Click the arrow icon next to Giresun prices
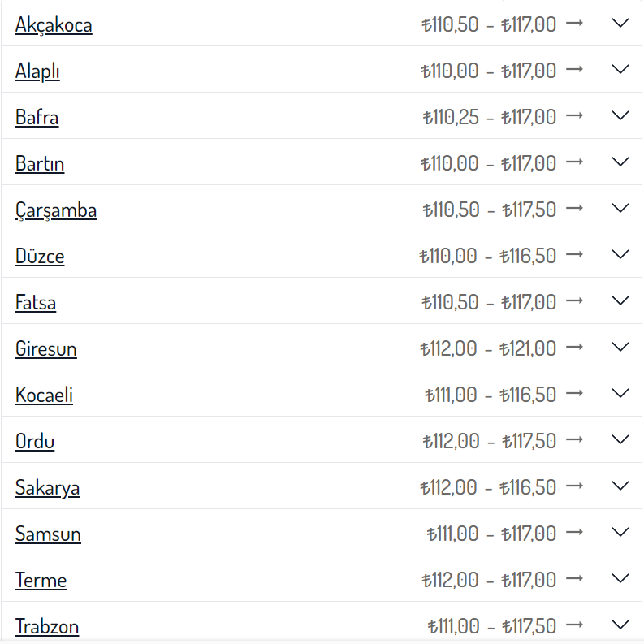The height and width of the screenshot is (644, 644). click(x=574, y=348)
